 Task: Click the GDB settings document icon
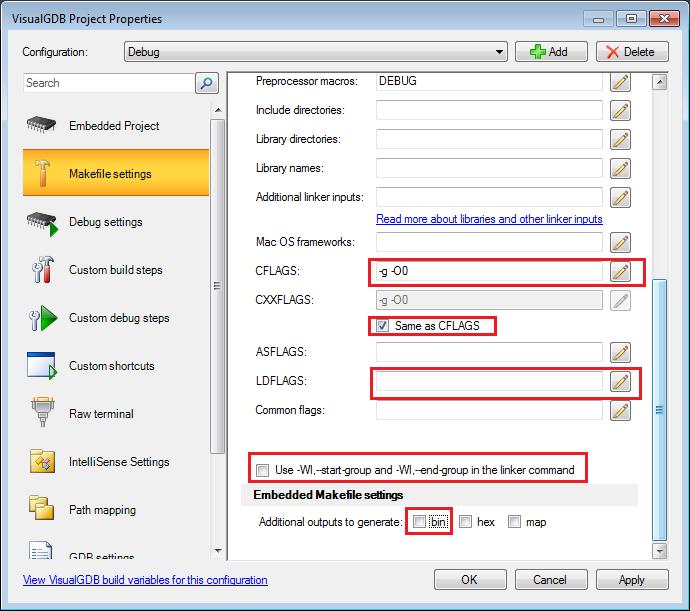40,550
